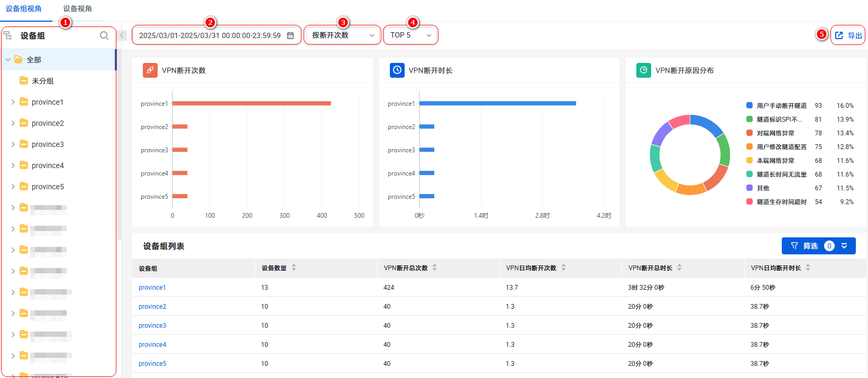Collapse the left sidebar panel arrow
Image resolution: width=868 pixels, height=378 pixels.
tap(122, 35)
